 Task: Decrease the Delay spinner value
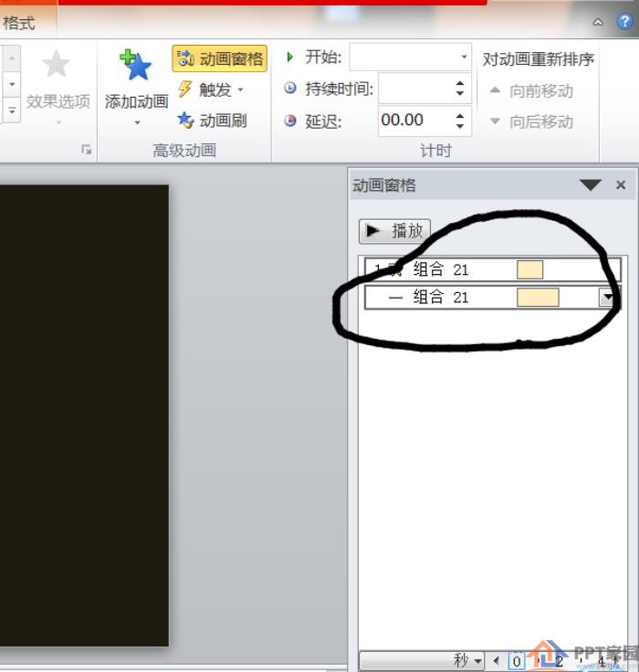coord(460,126)
